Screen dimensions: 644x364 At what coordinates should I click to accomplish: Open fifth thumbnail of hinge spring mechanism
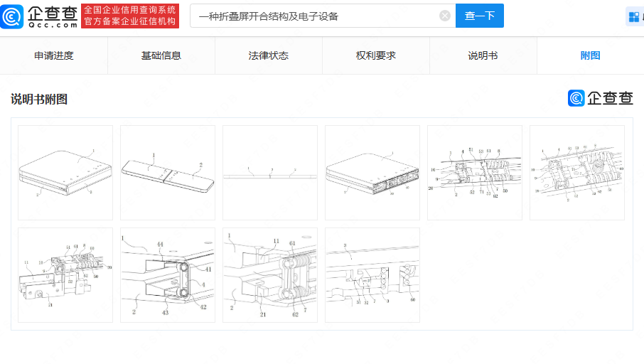(x=475, y=173)
